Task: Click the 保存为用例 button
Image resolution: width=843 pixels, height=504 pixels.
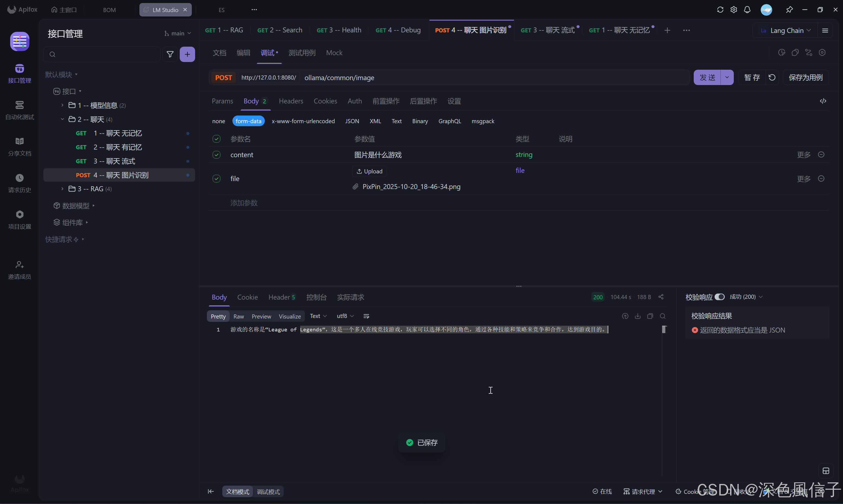Action: (x=805, y=78)
